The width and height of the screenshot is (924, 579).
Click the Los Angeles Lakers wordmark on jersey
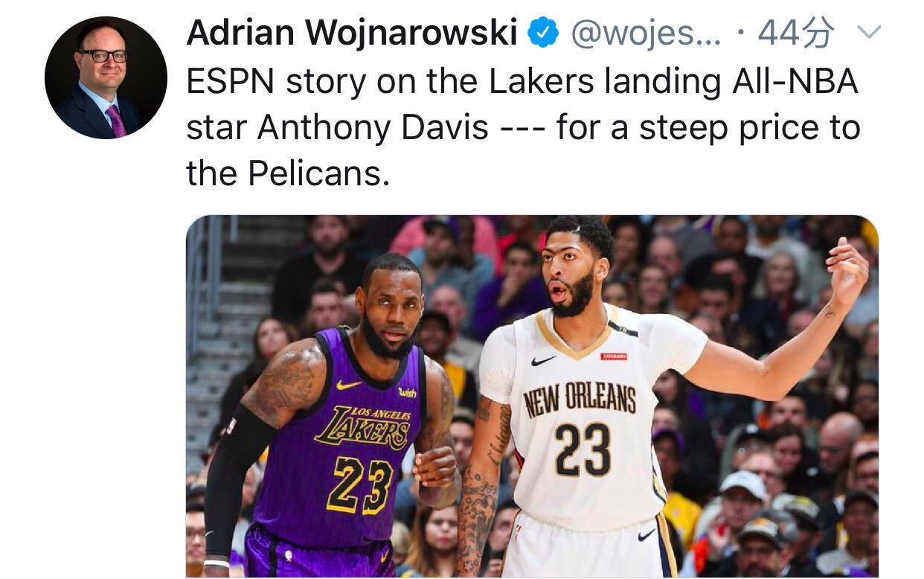pos(362,427)
